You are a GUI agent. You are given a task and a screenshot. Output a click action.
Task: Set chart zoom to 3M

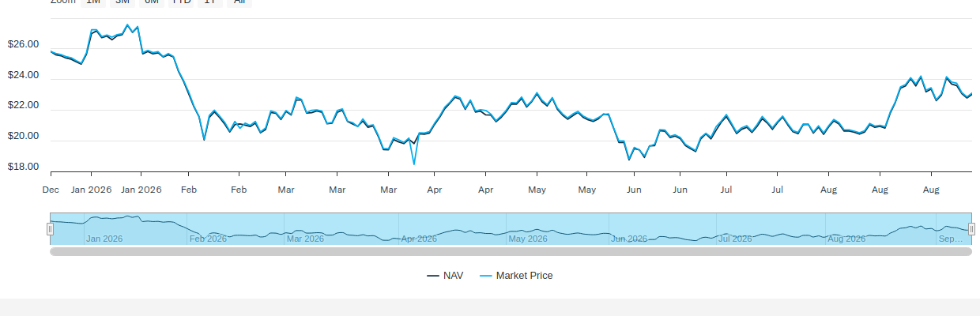click(122, 2)
